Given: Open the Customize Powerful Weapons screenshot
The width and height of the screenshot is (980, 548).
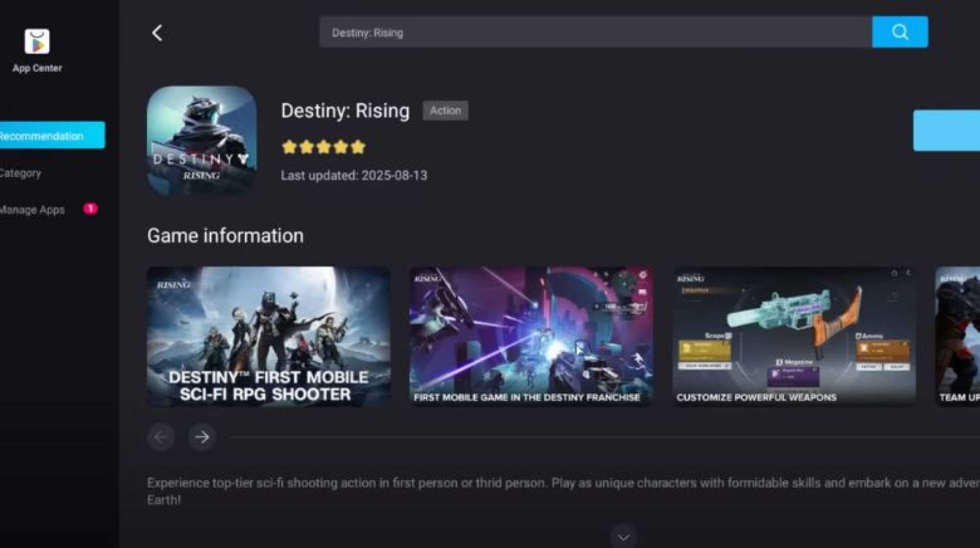Looking at the screenshot, I should [x=794, y=337].
